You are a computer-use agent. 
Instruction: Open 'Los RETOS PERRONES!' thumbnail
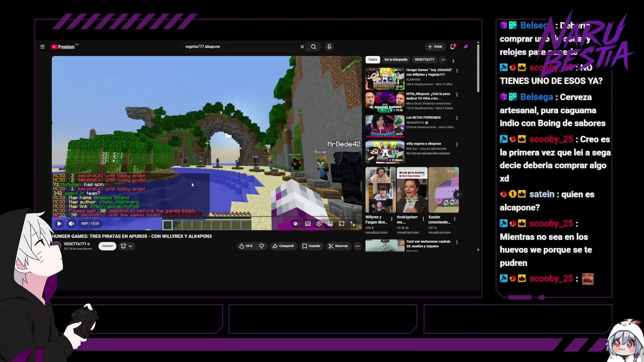385,127
